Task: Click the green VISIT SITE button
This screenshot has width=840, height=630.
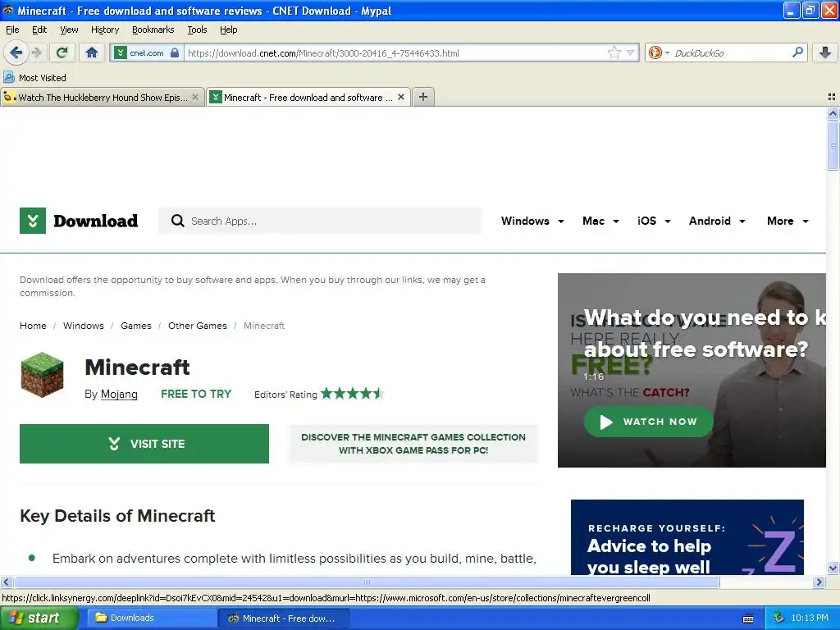Action: (144, 444)
